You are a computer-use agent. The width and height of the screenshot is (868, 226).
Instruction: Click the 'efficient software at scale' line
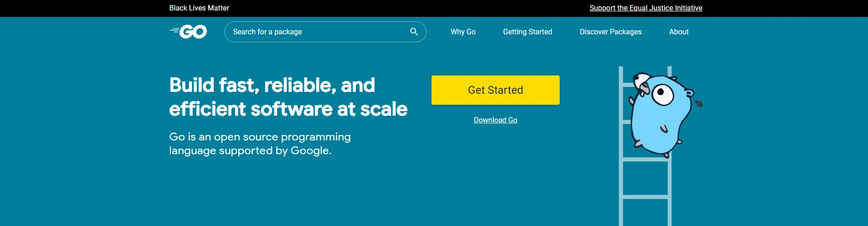click(288, 109)
